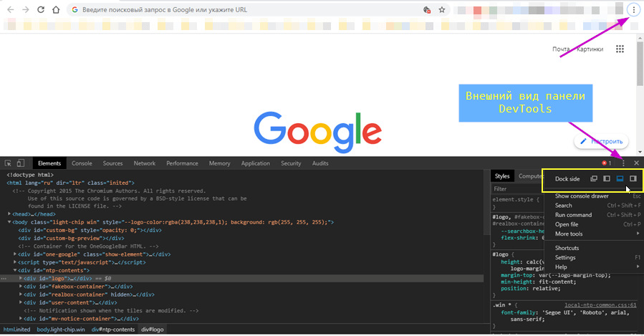Image resolution: width=644 pixels, height=336 pixels.
Task: Switch to the Audits tab
Action: pos(320,163)
